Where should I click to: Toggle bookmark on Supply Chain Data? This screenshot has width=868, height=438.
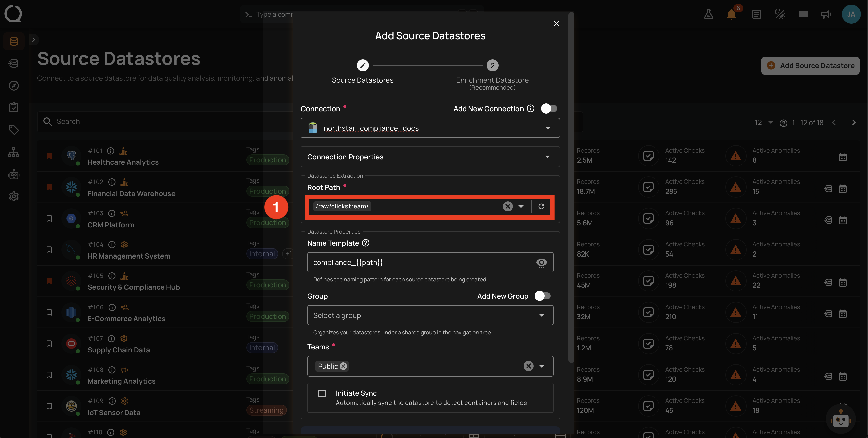pyautogui.click(x=49, y=344)
